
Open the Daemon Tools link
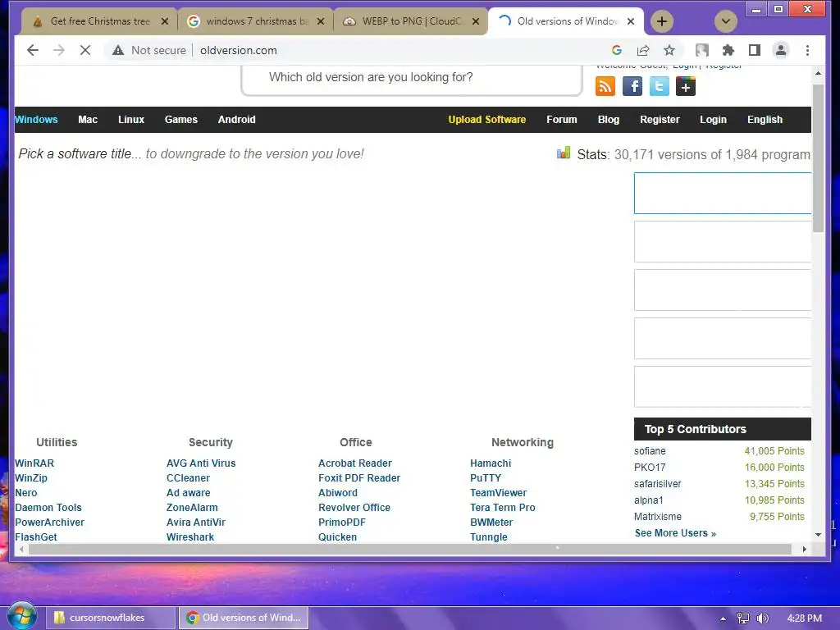(48, 507)
